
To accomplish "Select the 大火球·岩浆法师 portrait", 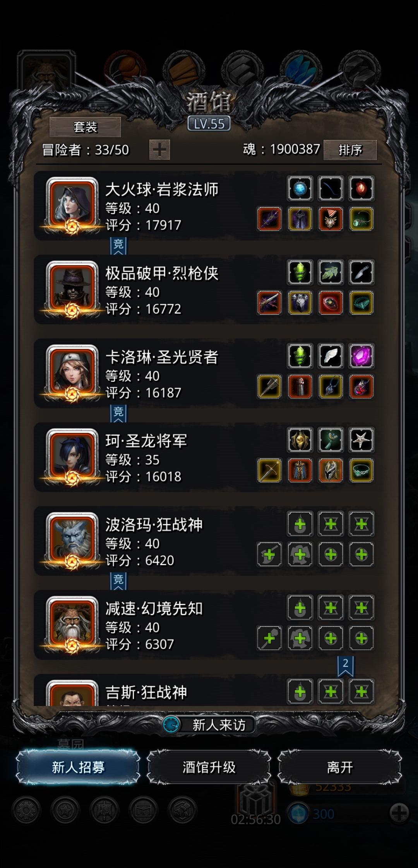I will [x=72, y=204].
